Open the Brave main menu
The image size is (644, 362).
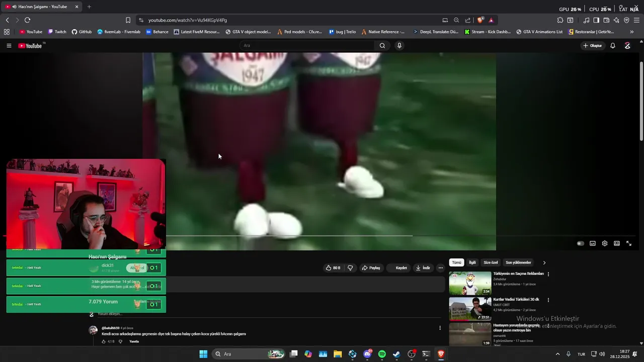[x=637, y=20]
